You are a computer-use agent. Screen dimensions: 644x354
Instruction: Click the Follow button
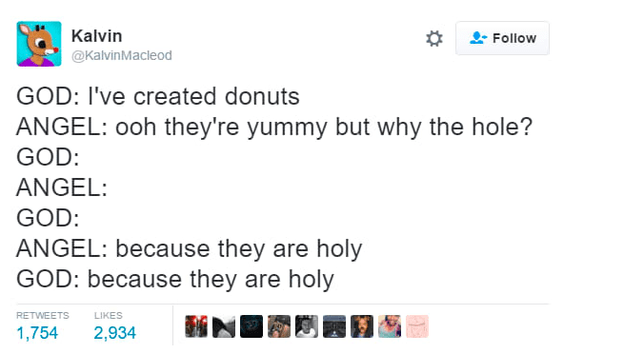click(502, 38)
